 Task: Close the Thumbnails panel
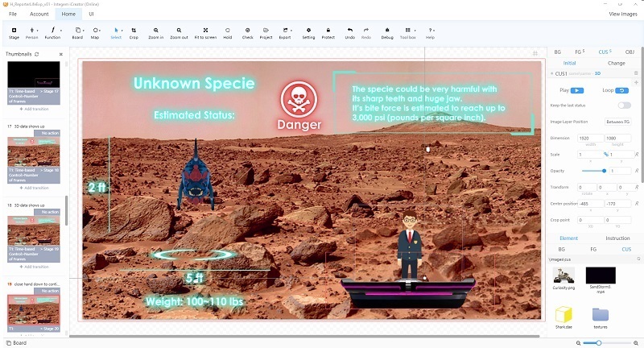click(61, 54)
